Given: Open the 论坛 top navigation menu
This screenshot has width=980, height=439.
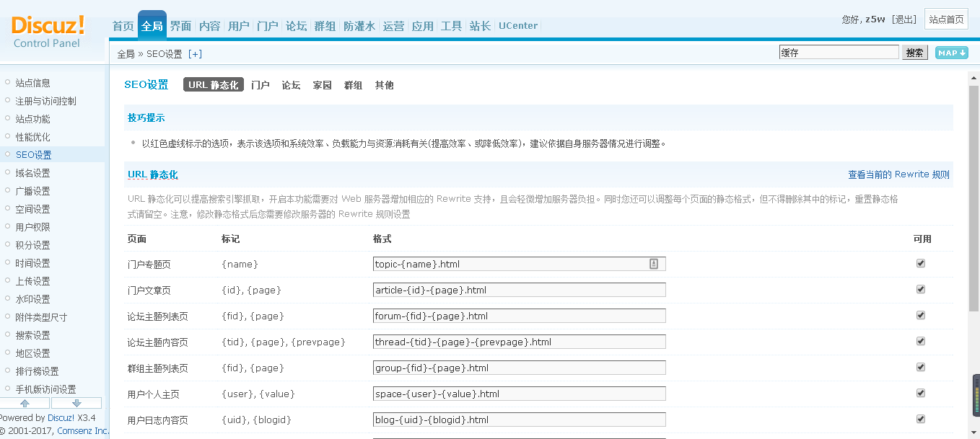Looking at the screenshot, I should pyautogui.click(x=296, y=26).
